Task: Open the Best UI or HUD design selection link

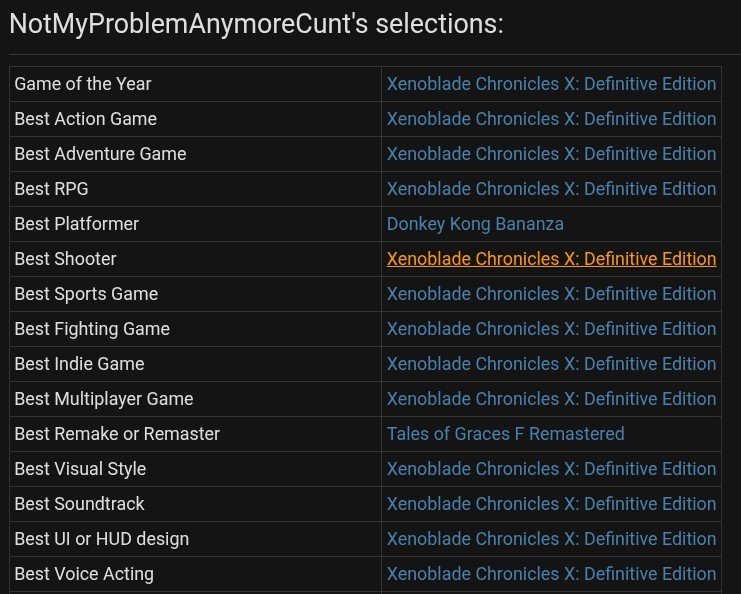Action: pyautogui.click(x=551, y=539)
